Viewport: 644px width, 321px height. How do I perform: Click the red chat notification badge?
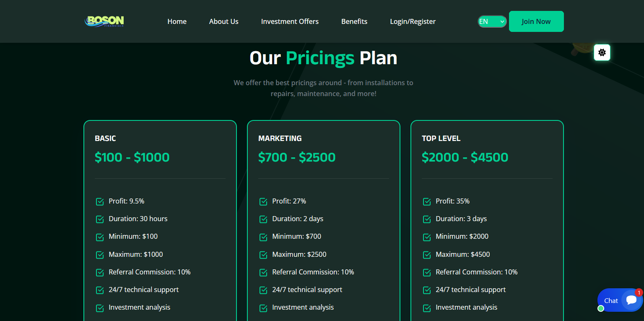click(639, 292)
